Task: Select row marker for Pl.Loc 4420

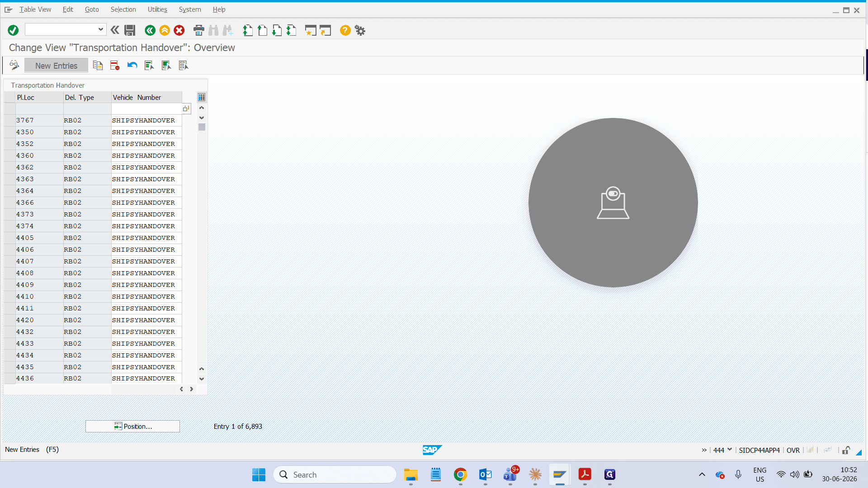Action: pyautogui.click(x=10, y=320)
